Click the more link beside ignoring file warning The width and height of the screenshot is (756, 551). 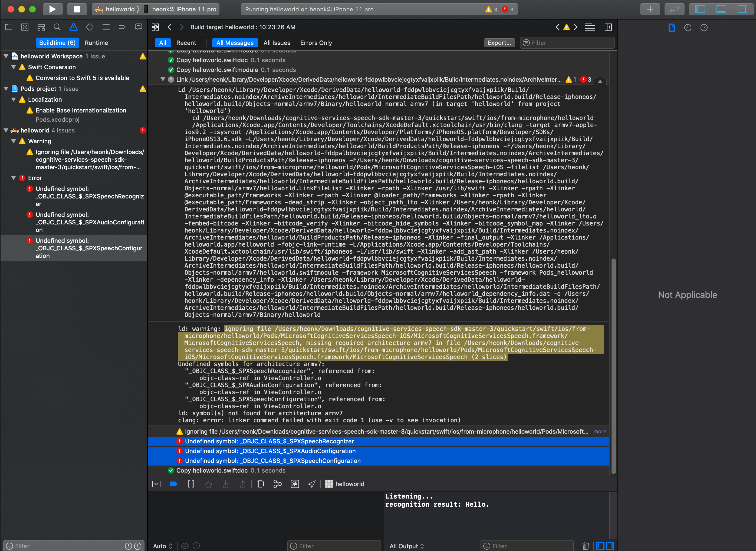(x=599, y=431)
